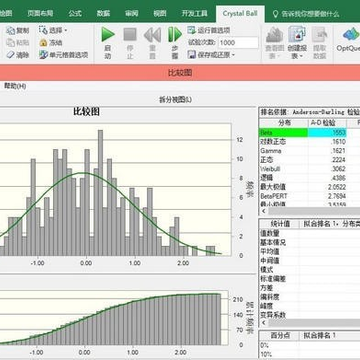Click the Tell Me (告诉我你想要做什么) search box

pos(306,14)
